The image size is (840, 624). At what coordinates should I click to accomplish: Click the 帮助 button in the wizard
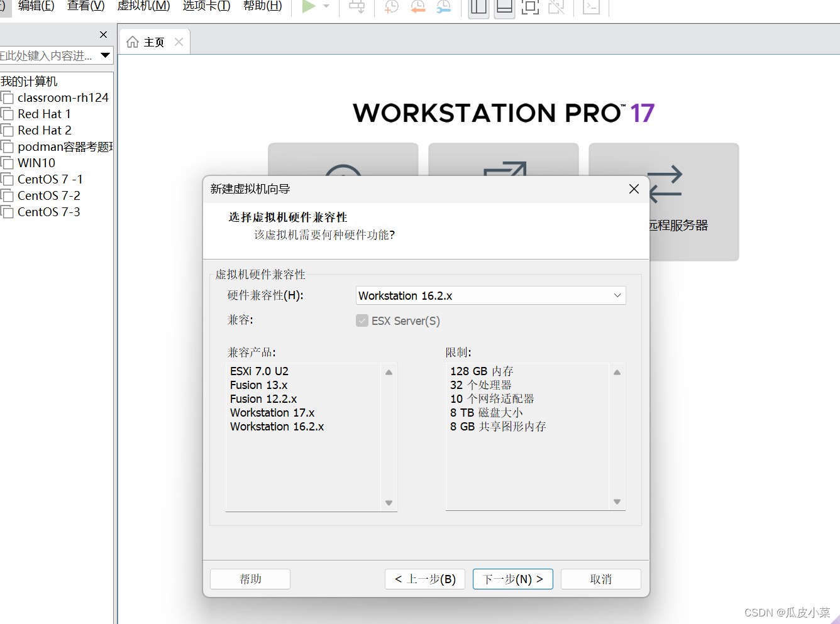click(x=250, y=579)
